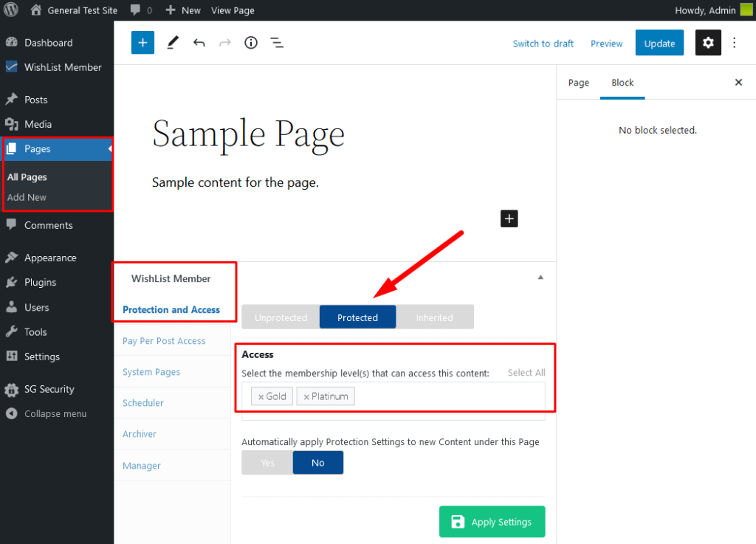Open Plugins in the admin sidebar

[40, 283]
